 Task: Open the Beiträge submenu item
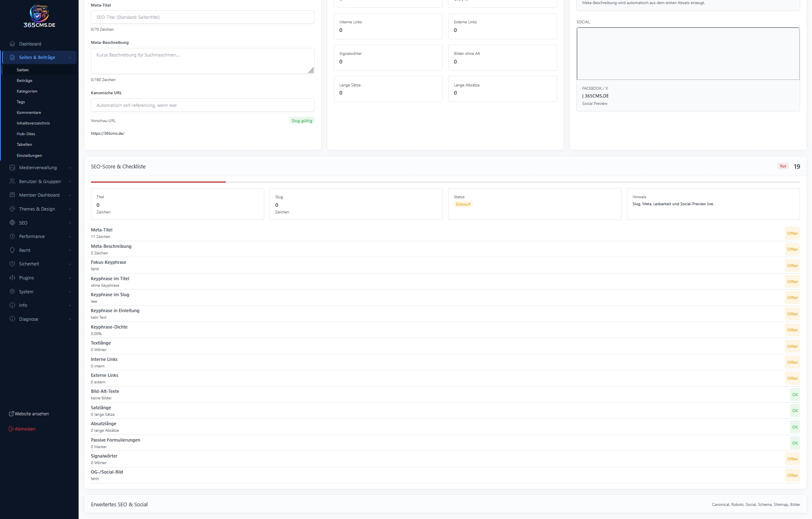coord(24,81)
